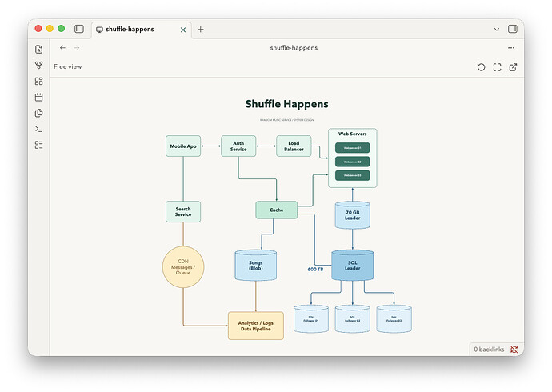Enter fullscreen with the frame icon
The image size is (552, 392).
(497, 67)
